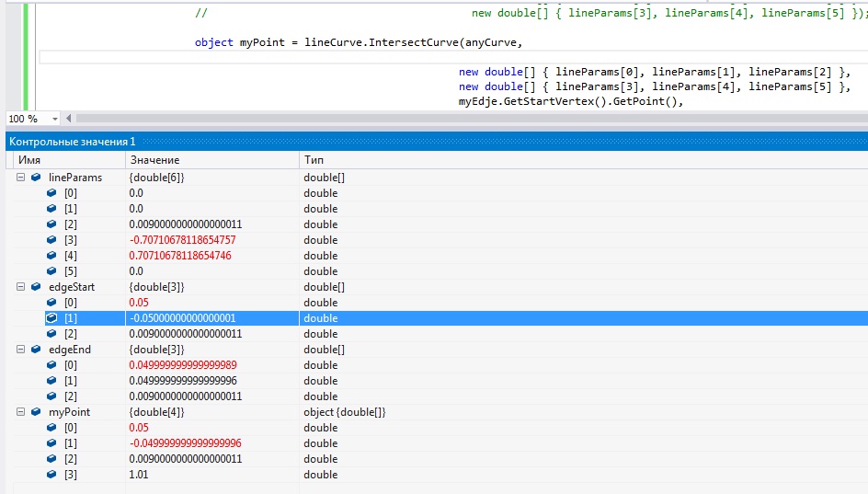
Task: Click the cube icon of myPoint [3]
Action: [51, 474]
